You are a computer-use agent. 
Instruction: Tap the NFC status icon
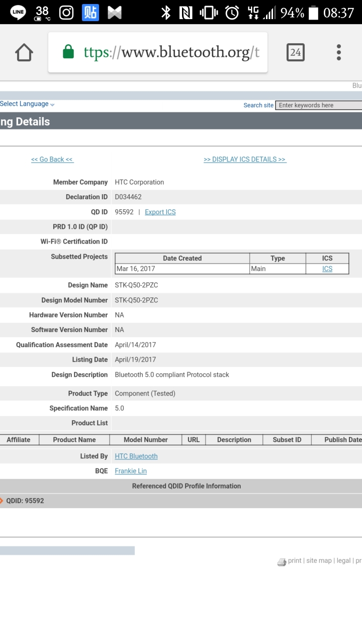pyautogui.click(x=186, y=13)
